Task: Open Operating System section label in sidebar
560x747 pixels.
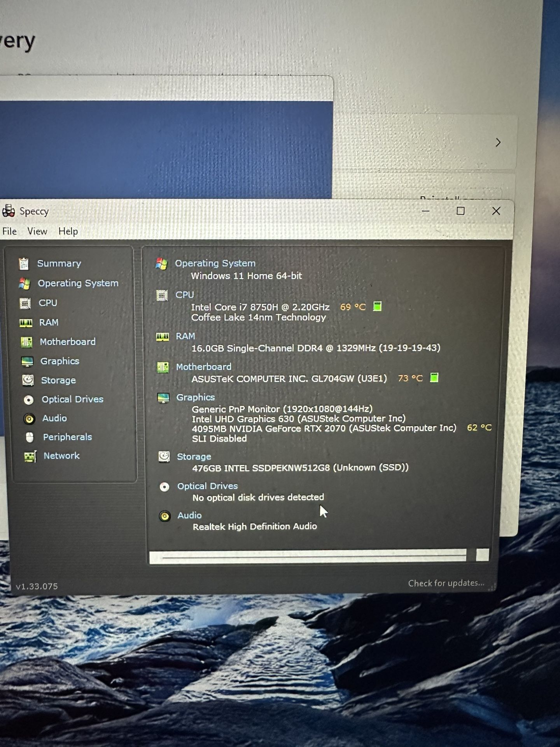Action: pos(78,283)
